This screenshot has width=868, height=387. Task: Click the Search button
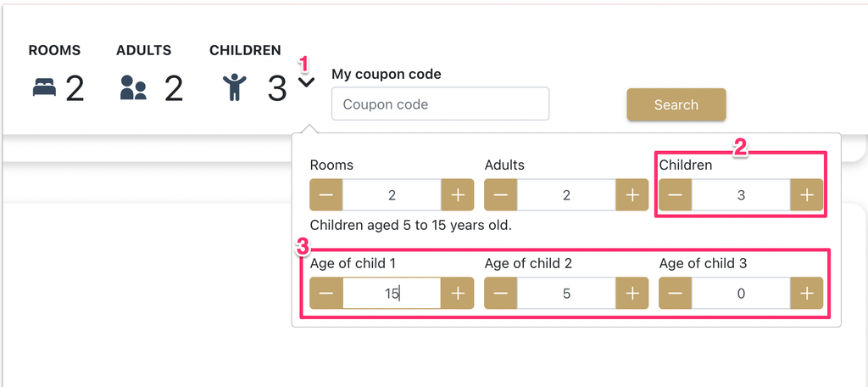(x=676, y=104)
